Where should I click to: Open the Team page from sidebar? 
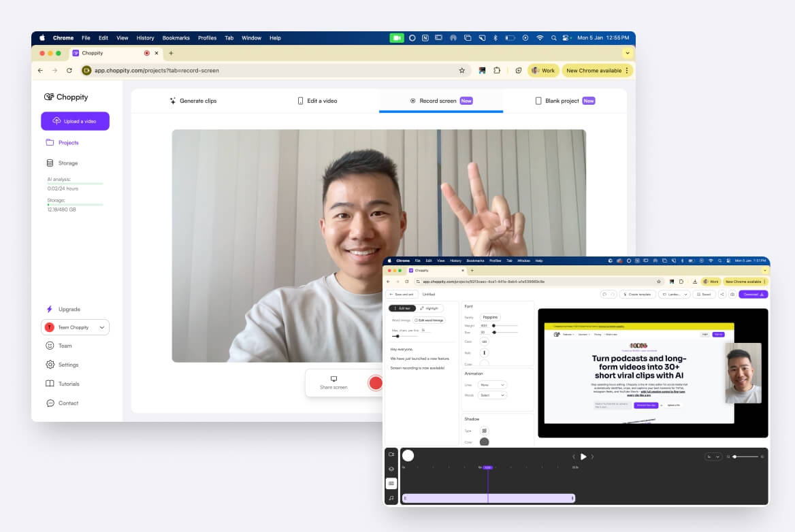coord(59,346)
